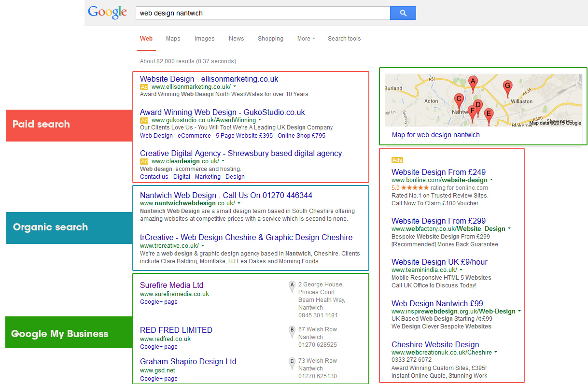Viewport: 588px width, 384px height.
Task: Click the blue search magnifier button
Action: [403, 13]
